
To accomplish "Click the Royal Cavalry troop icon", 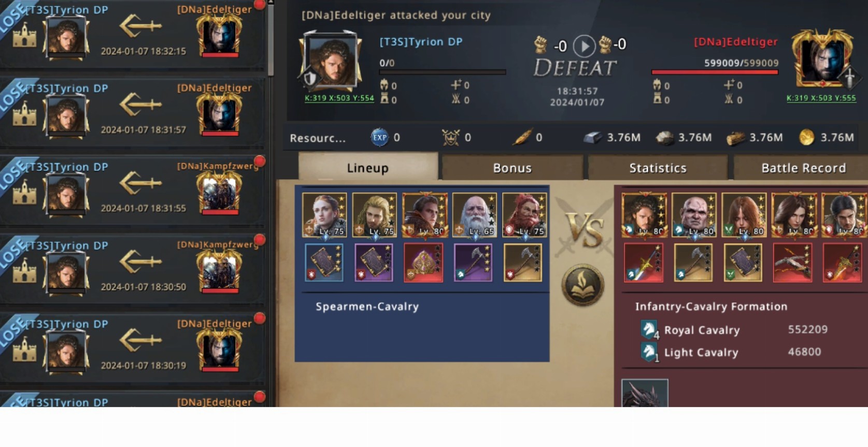I will click(648, 330).
